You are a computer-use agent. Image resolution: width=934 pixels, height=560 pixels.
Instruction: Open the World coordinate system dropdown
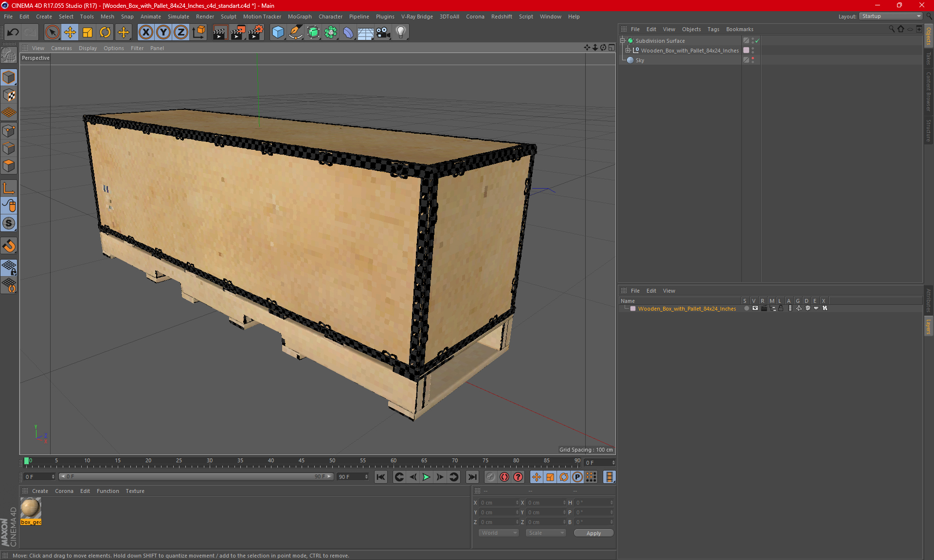[499, 533]
